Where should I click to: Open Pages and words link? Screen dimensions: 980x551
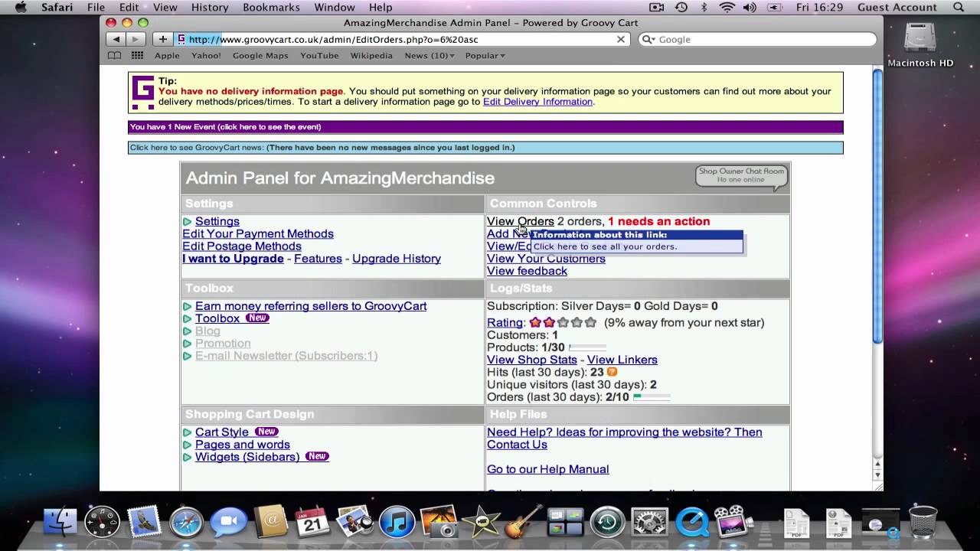242,445
